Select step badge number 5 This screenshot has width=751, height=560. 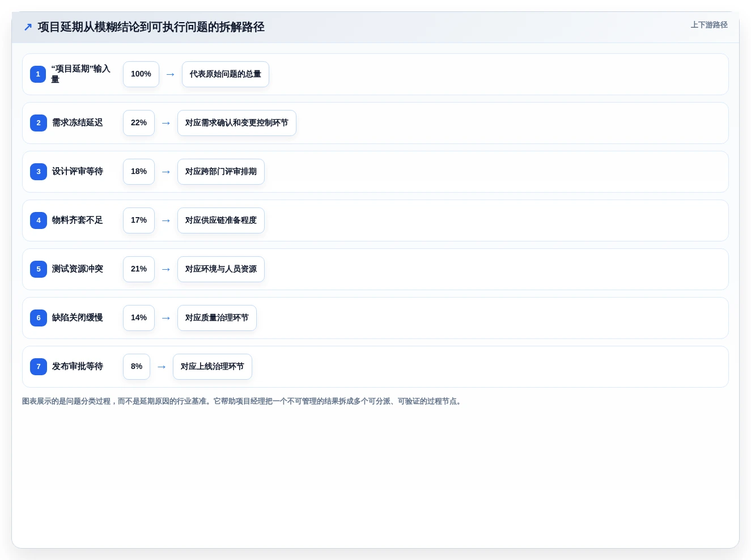pyautogui.click(x=39, y=269)
